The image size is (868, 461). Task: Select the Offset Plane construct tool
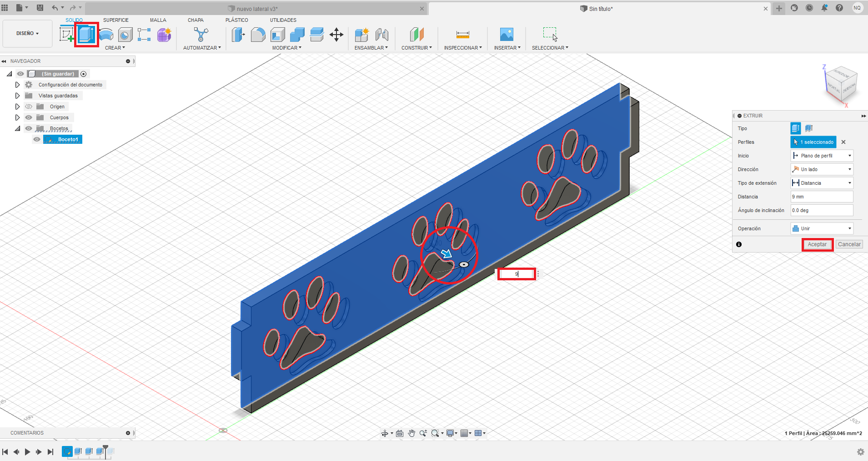[x=416, y=35]
